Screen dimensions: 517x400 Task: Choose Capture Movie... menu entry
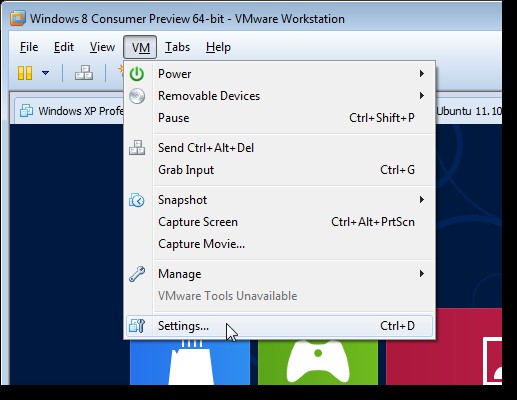coord(279,244)
